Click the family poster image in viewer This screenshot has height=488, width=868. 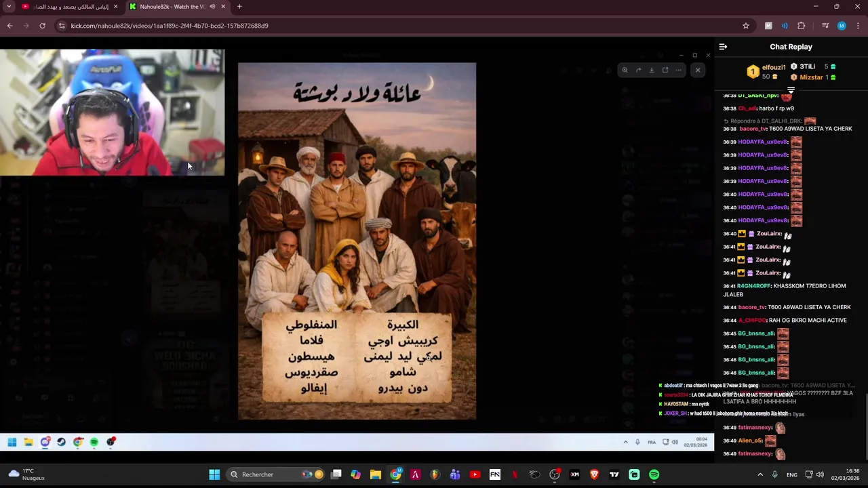click(x=357, y=241)
